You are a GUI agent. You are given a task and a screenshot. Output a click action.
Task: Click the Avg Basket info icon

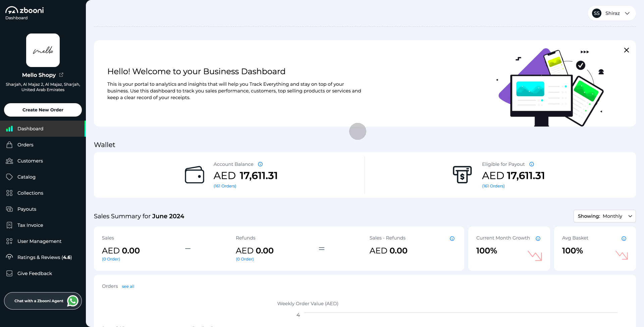(624, 239)
